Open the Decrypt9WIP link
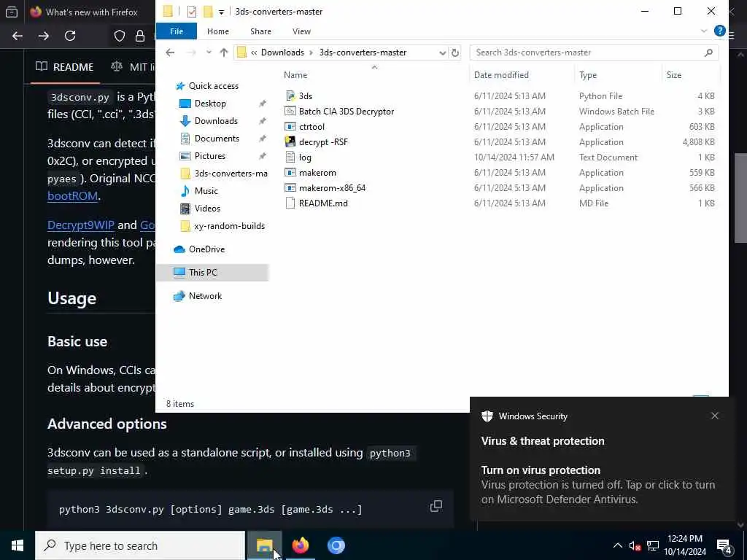The image size is (747, 560). (x=80, y=225)
